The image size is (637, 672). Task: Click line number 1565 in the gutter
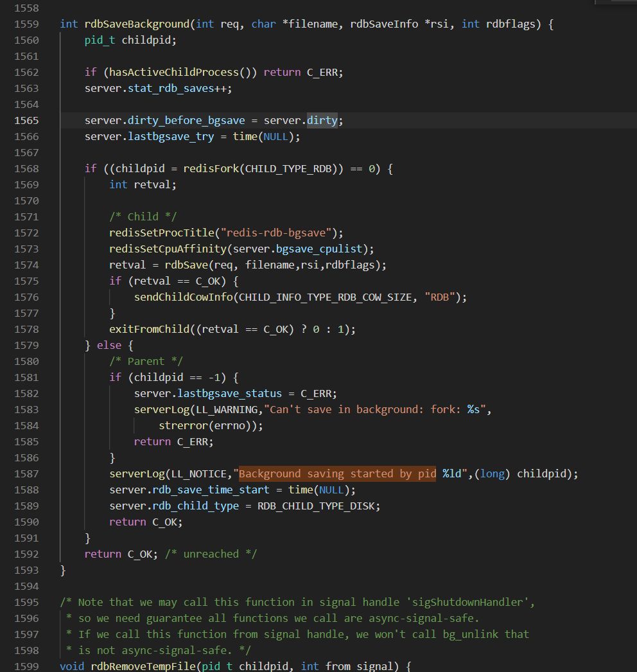point(26,120)
